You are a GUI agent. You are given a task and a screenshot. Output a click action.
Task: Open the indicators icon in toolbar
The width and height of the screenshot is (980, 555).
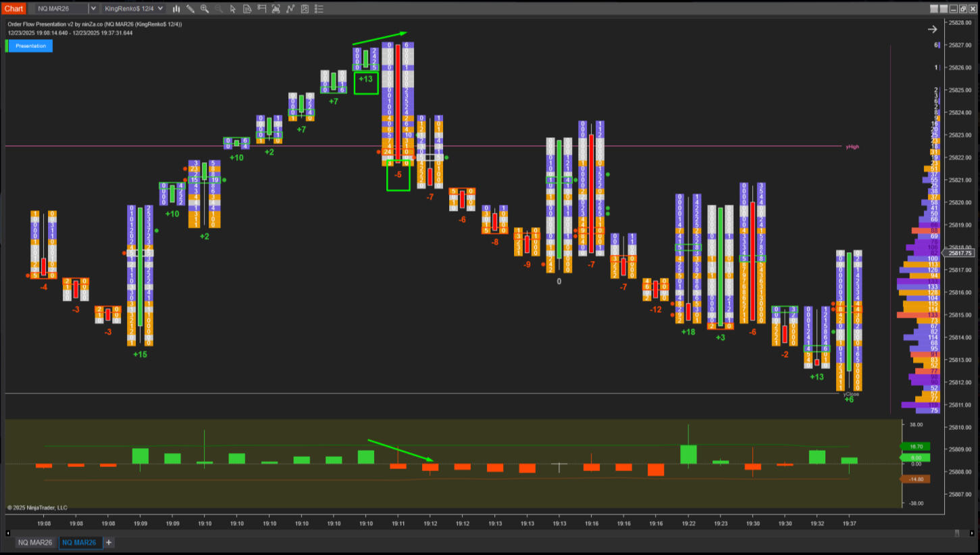tap(276, 9)
